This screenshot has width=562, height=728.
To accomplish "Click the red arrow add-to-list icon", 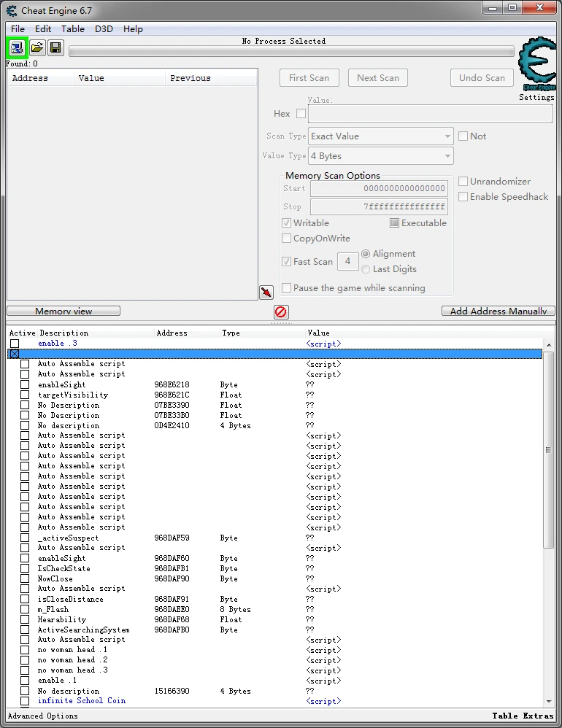I will (266, 293).
